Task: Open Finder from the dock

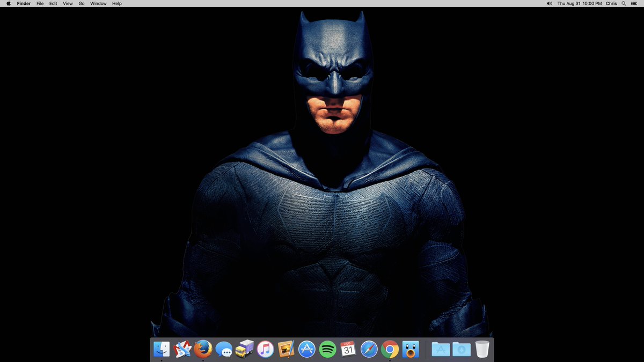Action: click(x=162, y=349)
